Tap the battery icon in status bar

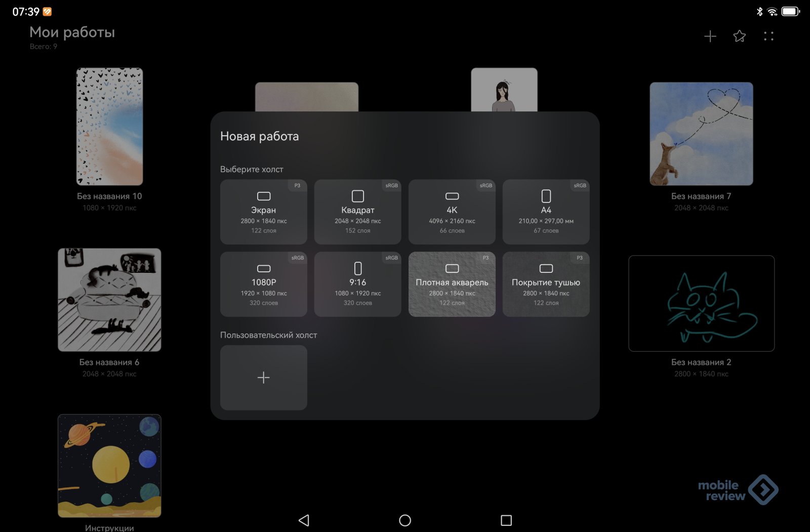[790, 11]
